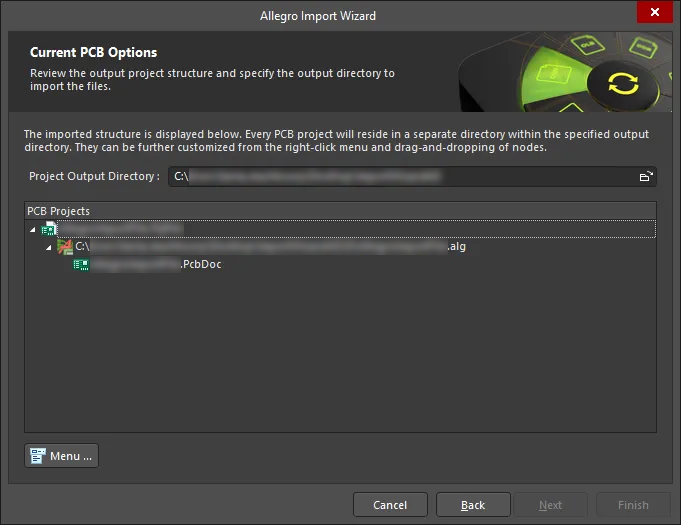The image size is (681, 525).
Task: Close the Allegro Import Wizard window
Action: point(655,12)
